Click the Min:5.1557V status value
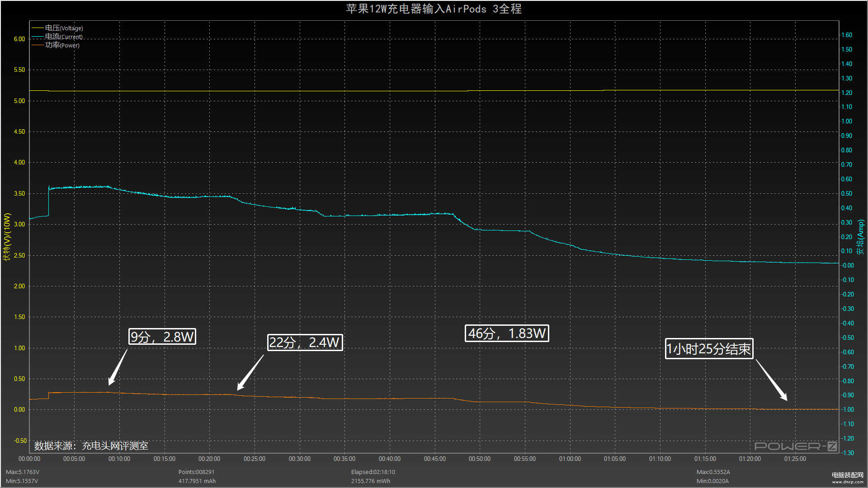Screen dimensions: 868x488 click(22, 481)
